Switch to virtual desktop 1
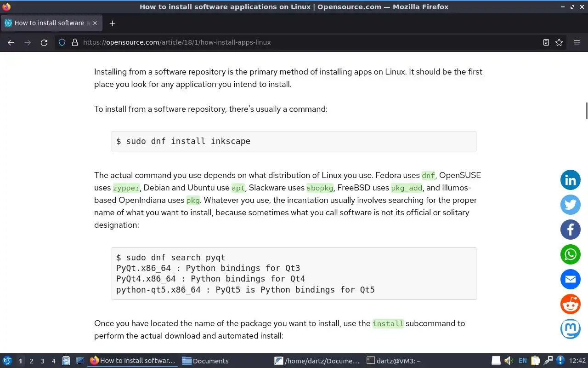 [20, 361]
